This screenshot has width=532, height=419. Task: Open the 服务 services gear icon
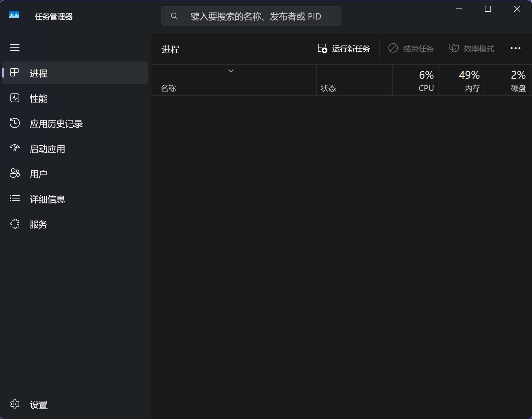[14, 224]
